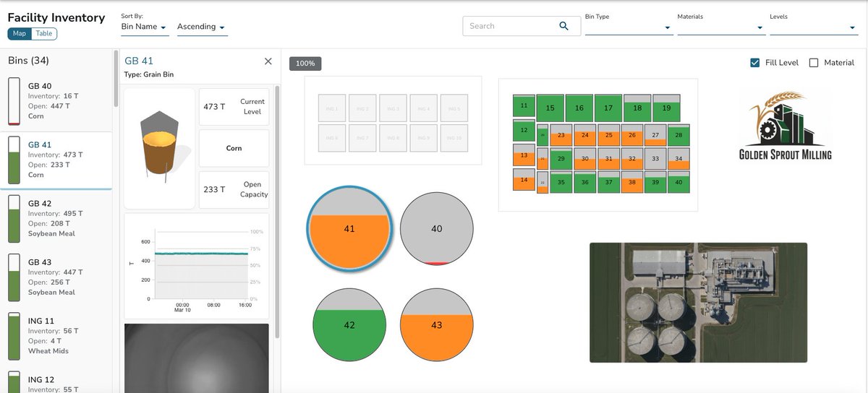This screenshot has height=393, width=868.
Task: Close the GB 41 detail panel
Action: coord(268,61)
